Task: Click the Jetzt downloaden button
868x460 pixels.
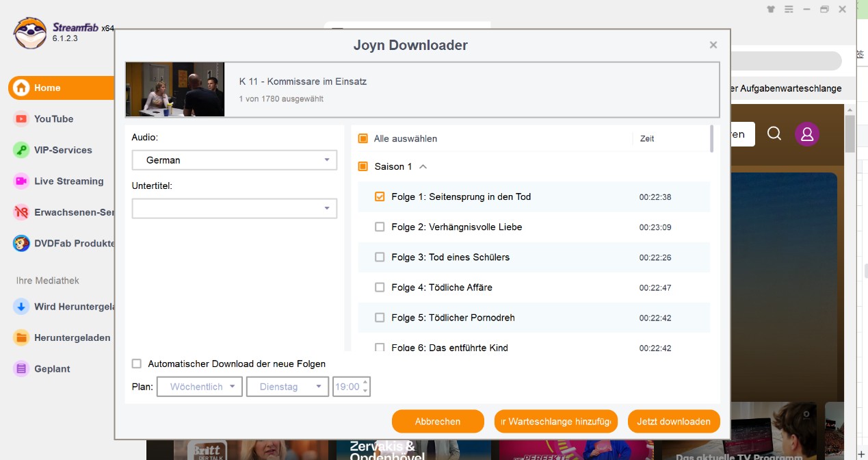Action: (x=674, y=422)
